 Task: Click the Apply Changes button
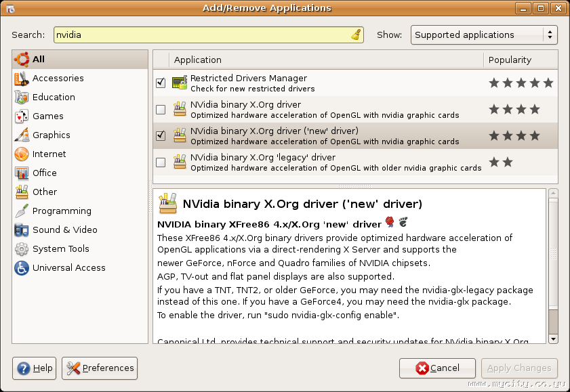519,368
